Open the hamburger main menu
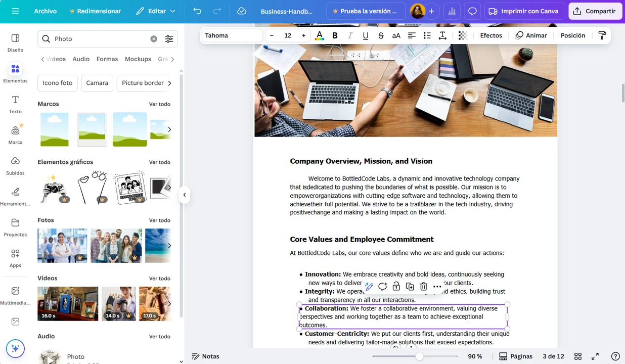Image resolution: width=625 pixels, height=364 pixels. 15,11
